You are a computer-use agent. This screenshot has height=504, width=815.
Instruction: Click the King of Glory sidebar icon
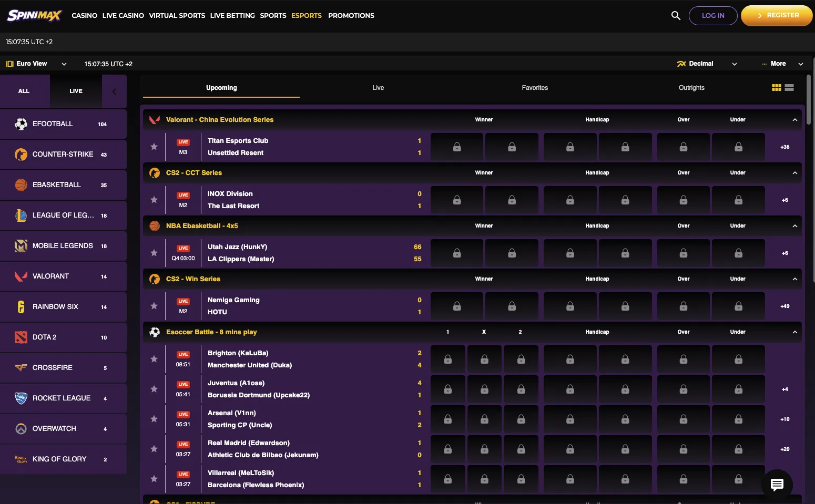(21, 459)
